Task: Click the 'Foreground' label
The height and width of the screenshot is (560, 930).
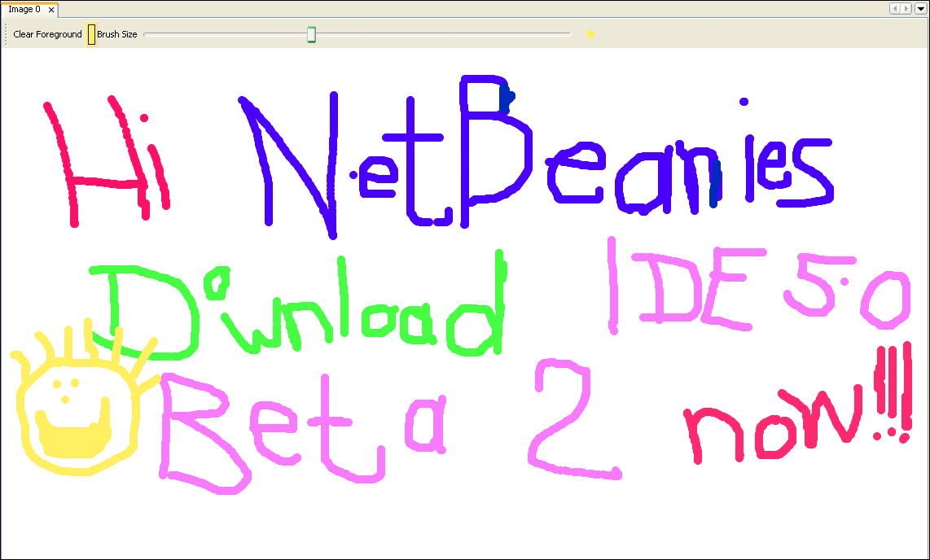Action: tap(59, 34)
